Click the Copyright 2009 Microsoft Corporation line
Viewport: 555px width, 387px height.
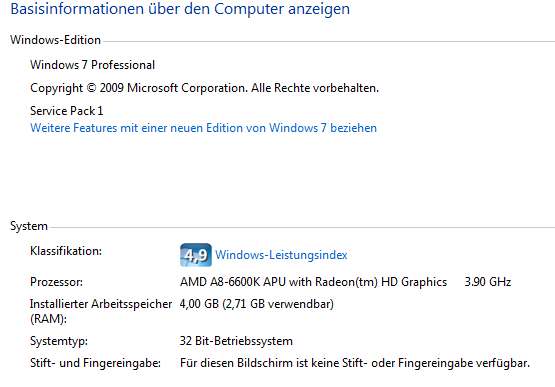click(x=204, y=88)
